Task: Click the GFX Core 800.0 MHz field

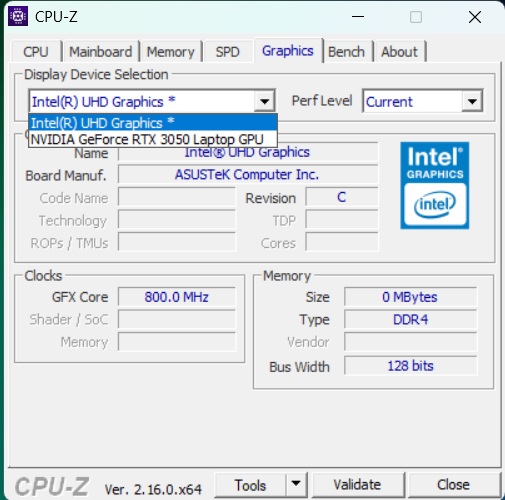Action: 177,297
